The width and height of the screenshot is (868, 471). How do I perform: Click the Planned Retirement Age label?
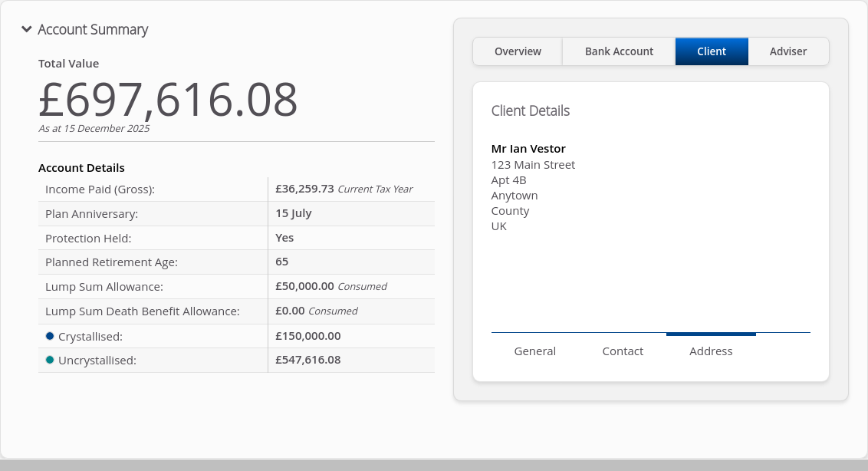[112, 262]
